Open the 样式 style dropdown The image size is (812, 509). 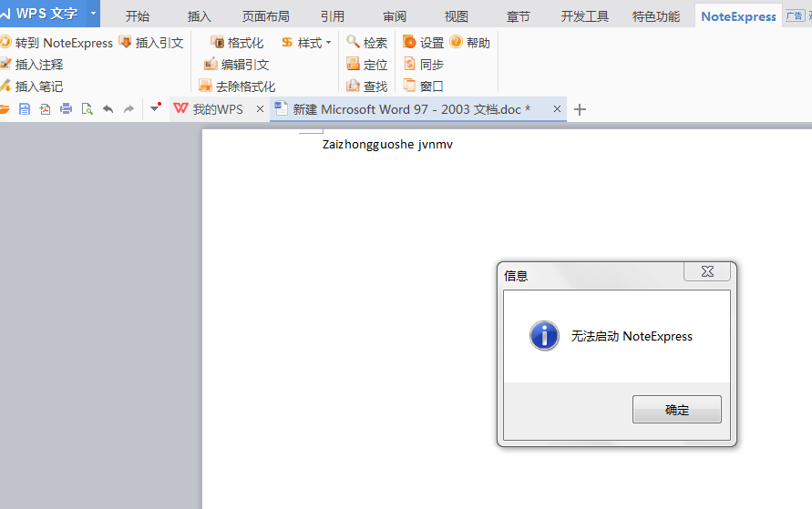(306, 43)
